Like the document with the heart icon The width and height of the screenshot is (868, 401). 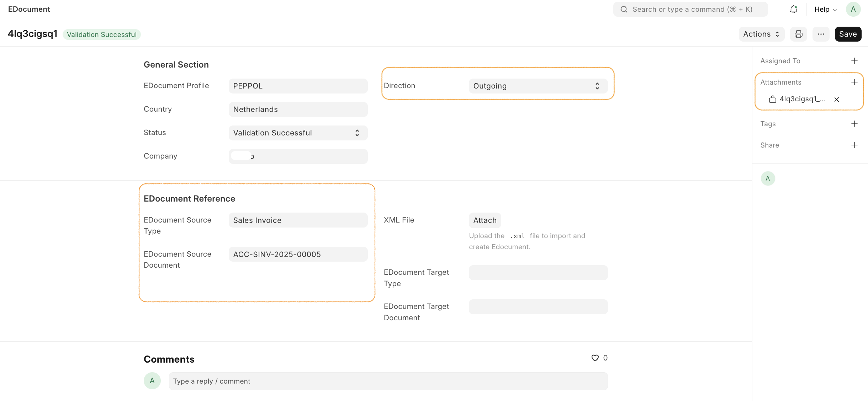595,358
